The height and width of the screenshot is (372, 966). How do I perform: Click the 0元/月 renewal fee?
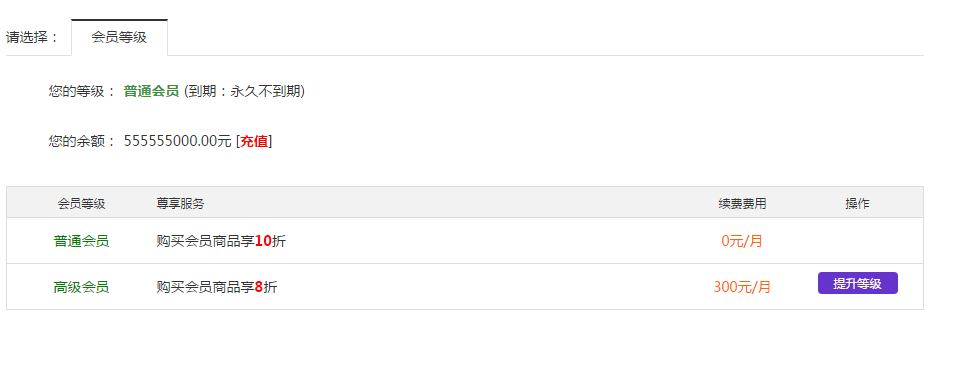[742, 241]
